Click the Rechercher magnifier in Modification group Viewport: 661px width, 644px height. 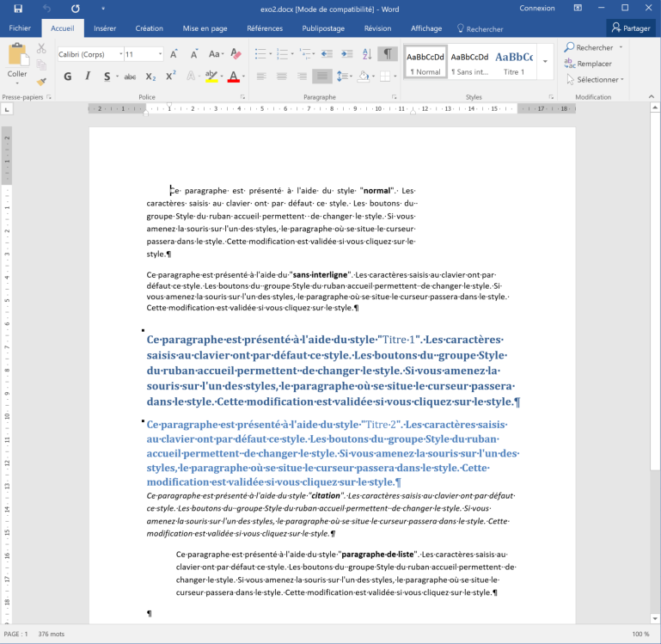pos(589,47)
